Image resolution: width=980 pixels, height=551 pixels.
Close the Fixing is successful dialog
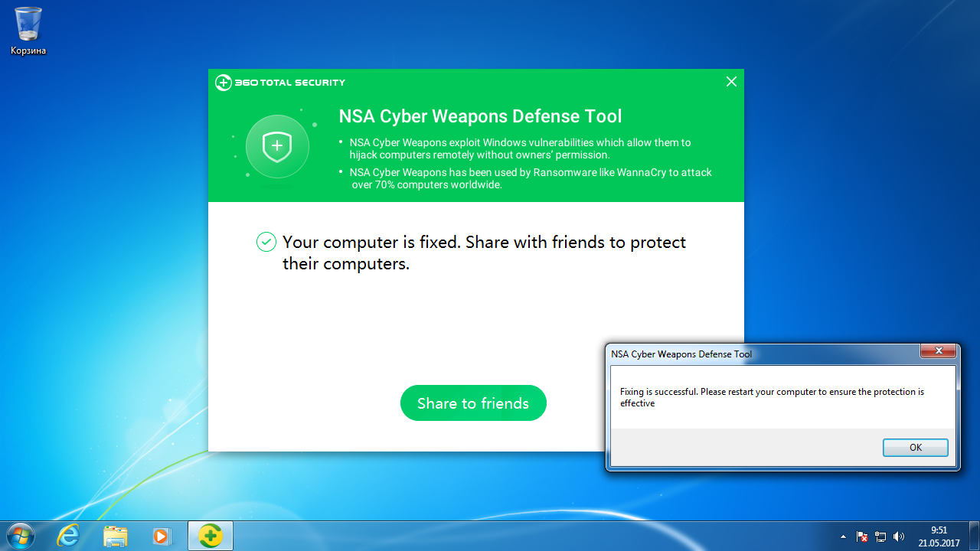point(937,351)
